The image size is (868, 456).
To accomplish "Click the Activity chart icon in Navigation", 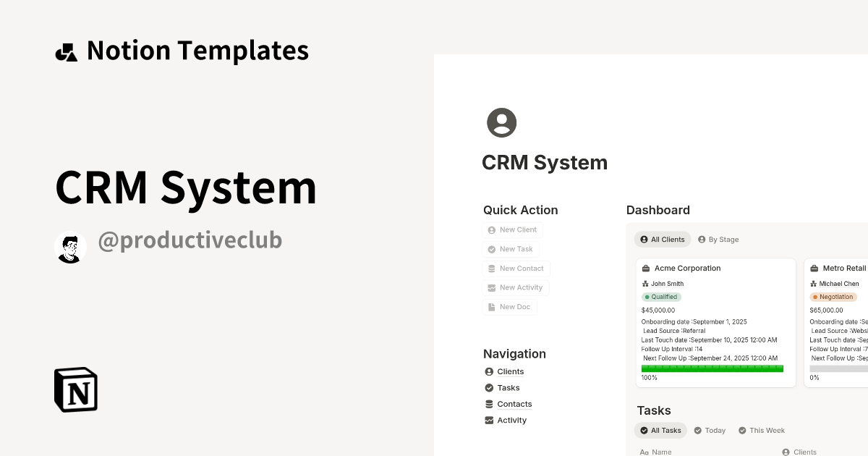I will [488, 420].
